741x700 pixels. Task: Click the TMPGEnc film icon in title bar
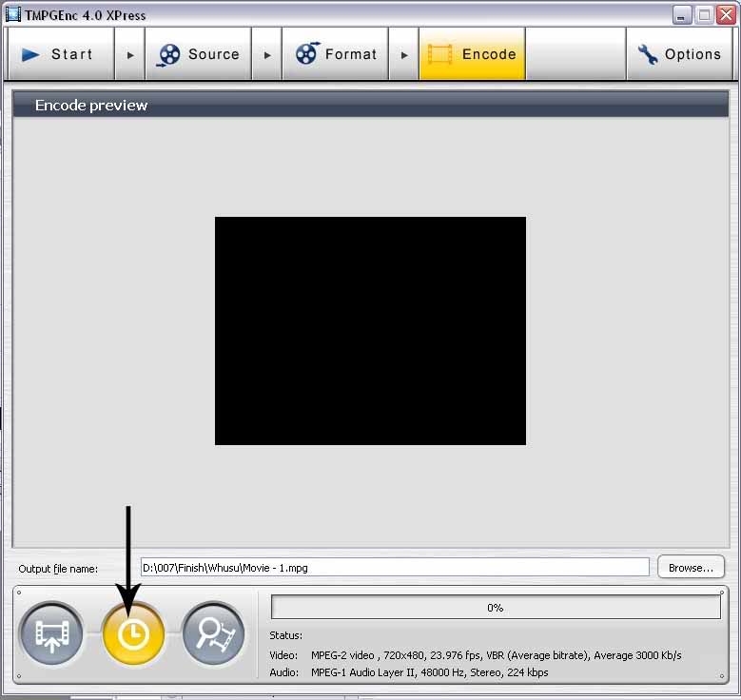(12, 14)
